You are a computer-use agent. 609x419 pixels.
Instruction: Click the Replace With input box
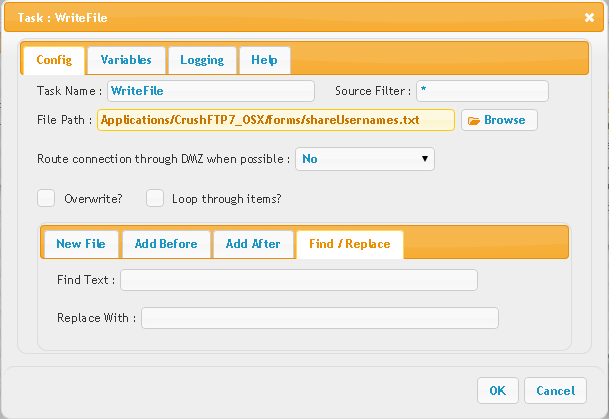320,318
